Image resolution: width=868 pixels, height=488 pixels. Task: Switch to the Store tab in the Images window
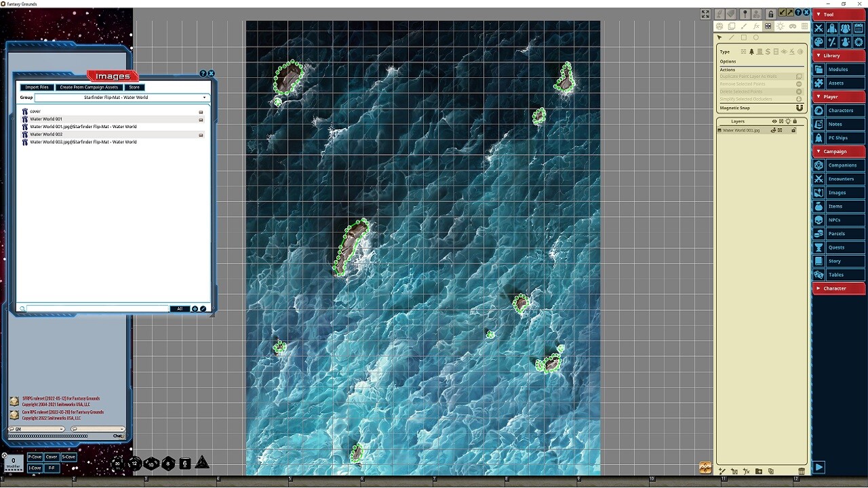click(x=134, y=87)
